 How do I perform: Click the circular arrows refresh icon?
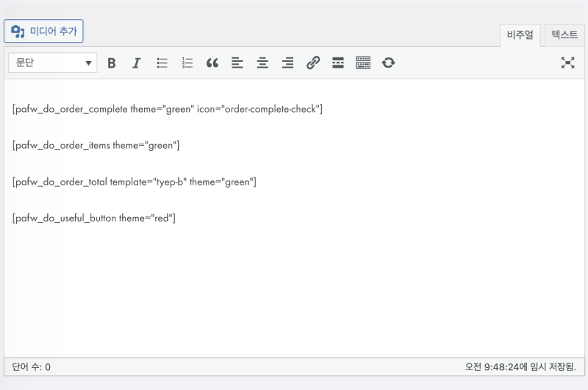(x=388, y=63)
